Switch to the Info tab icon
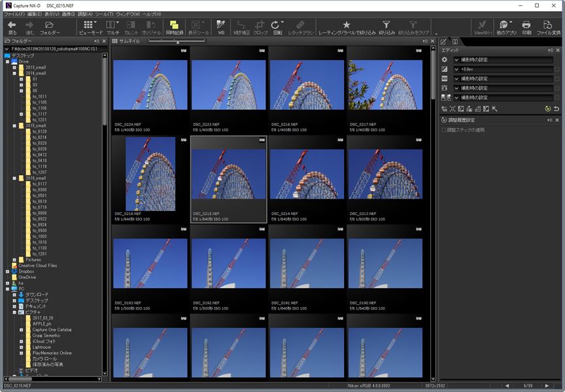Image resolution: width=565 pixels, height=392 pixels. coord(455,41)
